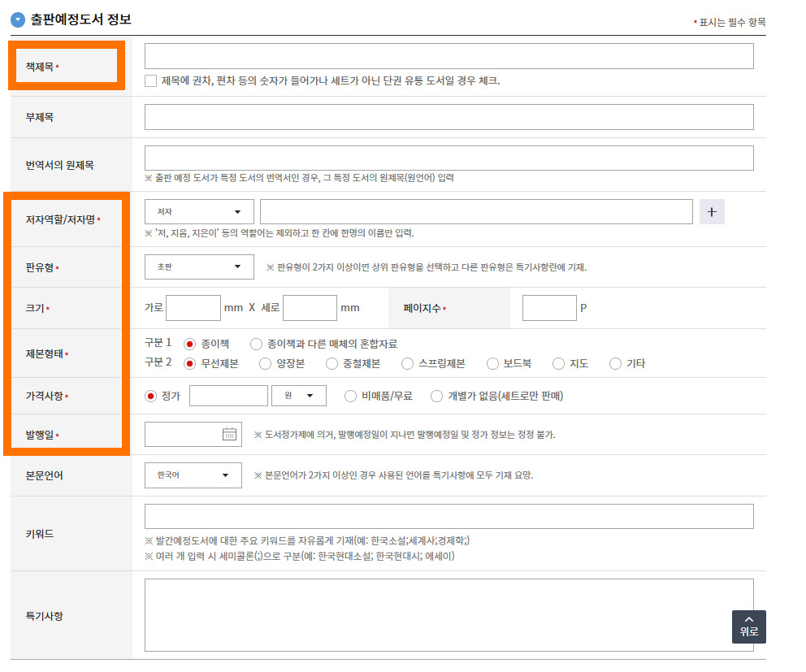806x672 pixels.
Task: Choose 양장본 binding type
Action: pyautogui.click(x=265, y=364)
